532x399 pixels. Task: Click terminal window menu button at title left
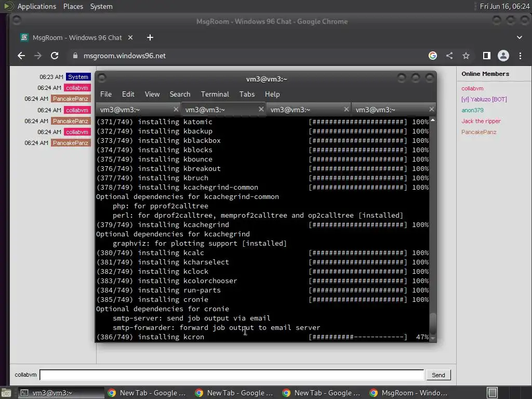[102, 78]
